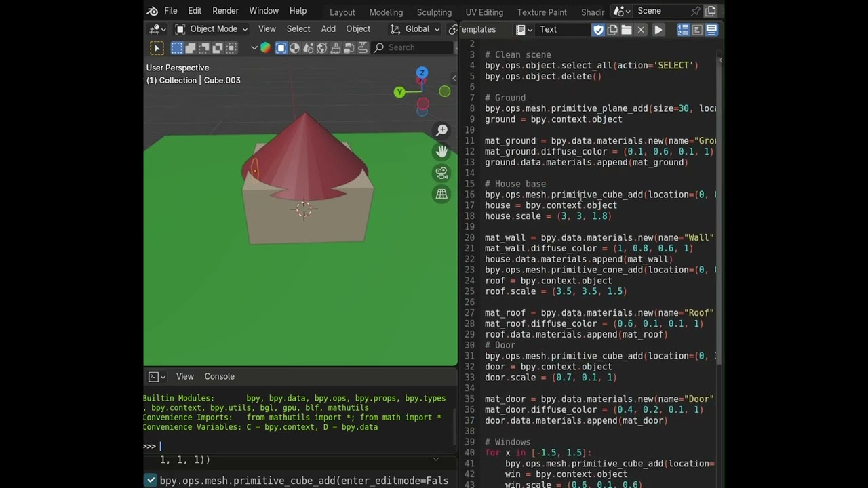
Task: Switch to the Modeling workspace tab
Action: click(x=386, y=12)
